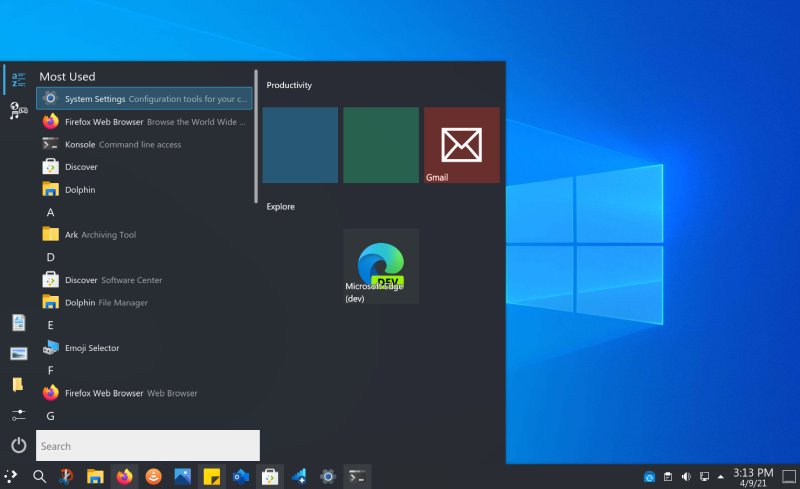
Task: Open the Documents shortcut in the sidebar
Action: (18, 322)
